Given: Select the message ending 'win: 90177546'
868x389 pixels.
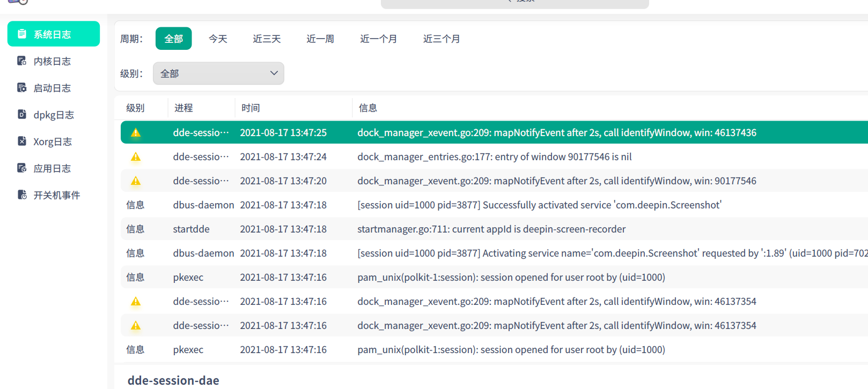Looking at the screenshot, I should point(557,181).
